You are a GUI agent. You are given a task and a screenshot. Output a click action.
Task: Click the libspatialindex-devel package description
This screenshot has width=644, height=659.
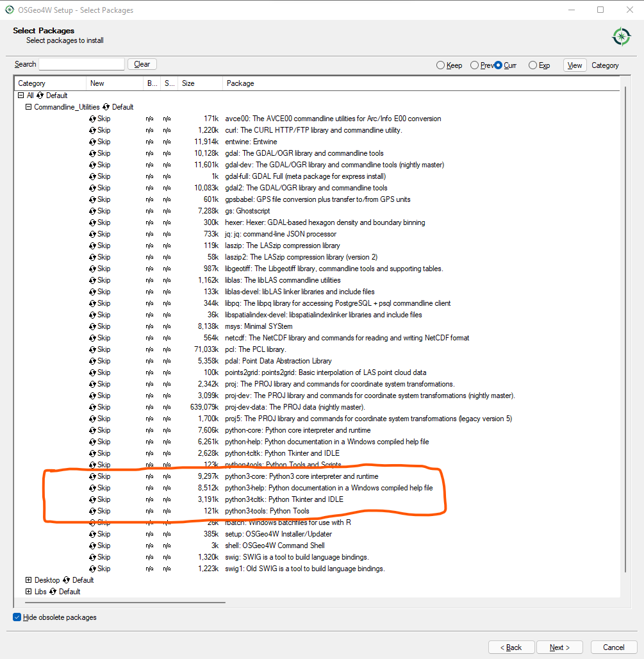tap(324, 315)
